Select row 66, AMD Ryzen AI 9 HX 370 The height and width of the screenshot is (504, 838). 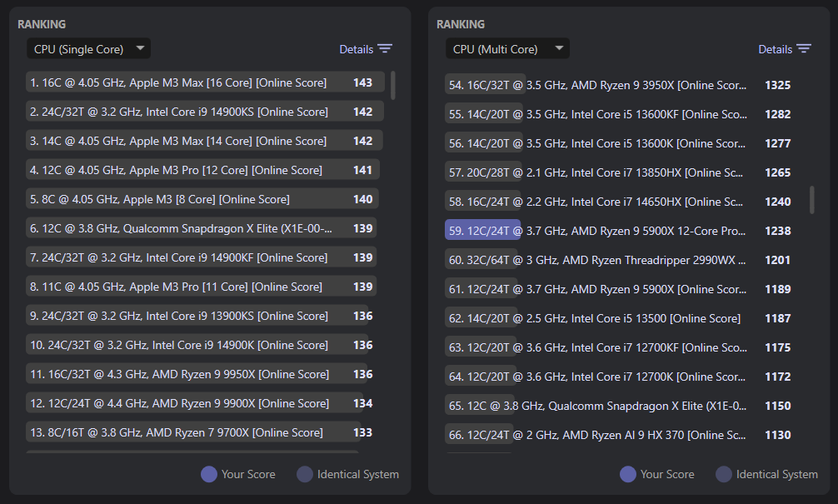(x=624, y=435)
